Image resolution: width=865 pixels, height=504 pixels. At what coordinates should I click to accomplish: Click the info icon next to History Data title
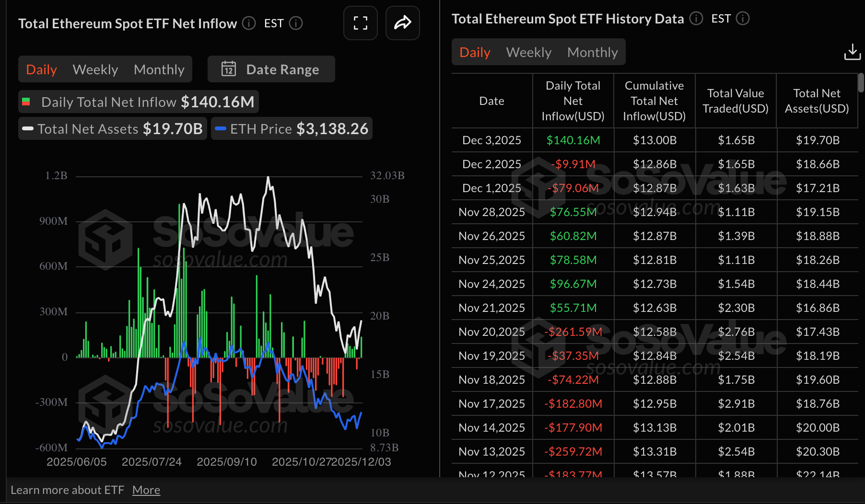click(696, 19)
